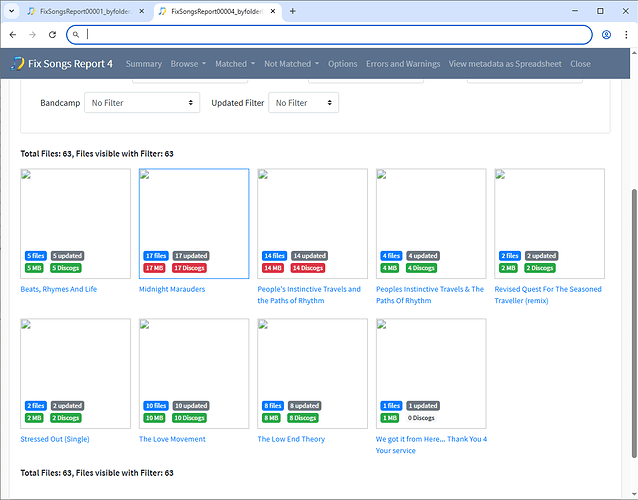This screenshot has height=500, width=638.
Task: Open the browser three-dot menu
Action: coord(626,35)
